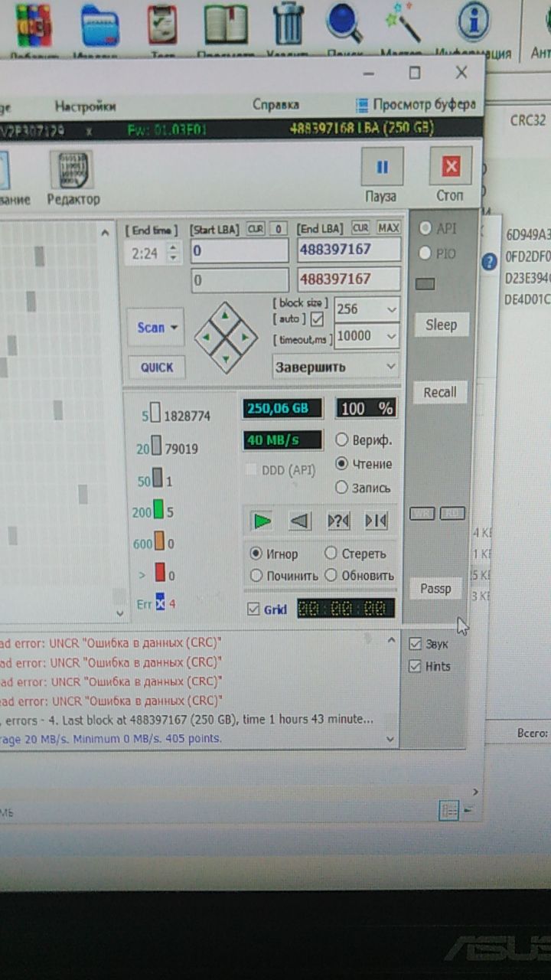The height and width of the screenshot is (980, 551).
Task: Pause the scan with the Пауза button
Action: pos(382,167)
